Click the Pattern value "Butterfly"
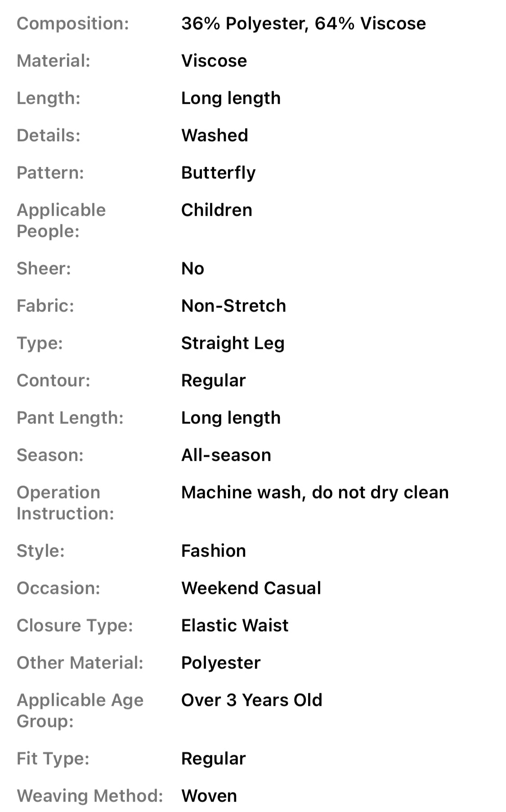Screen dimensions: 506x812 point(218,173)
